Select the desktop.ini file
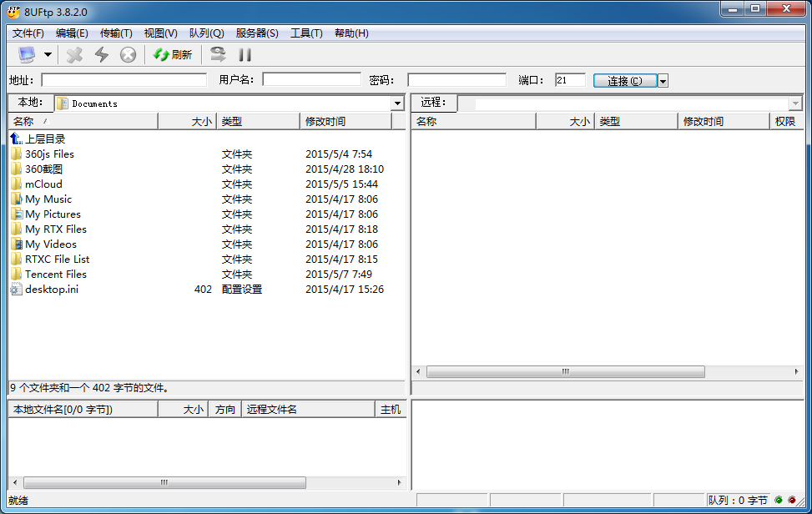This screenshot has height=514, width=812. tap(51, 290)
